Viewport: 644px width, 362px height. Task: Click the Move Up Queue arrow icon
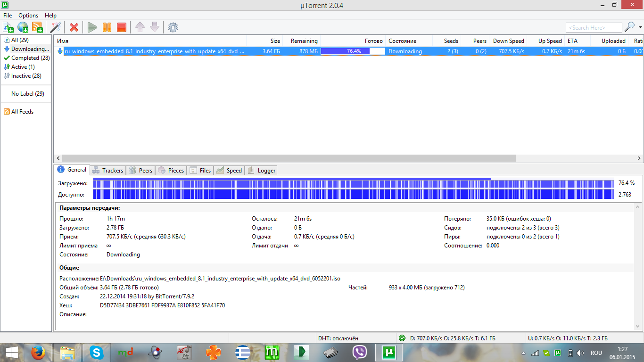(x=140, y=27)
